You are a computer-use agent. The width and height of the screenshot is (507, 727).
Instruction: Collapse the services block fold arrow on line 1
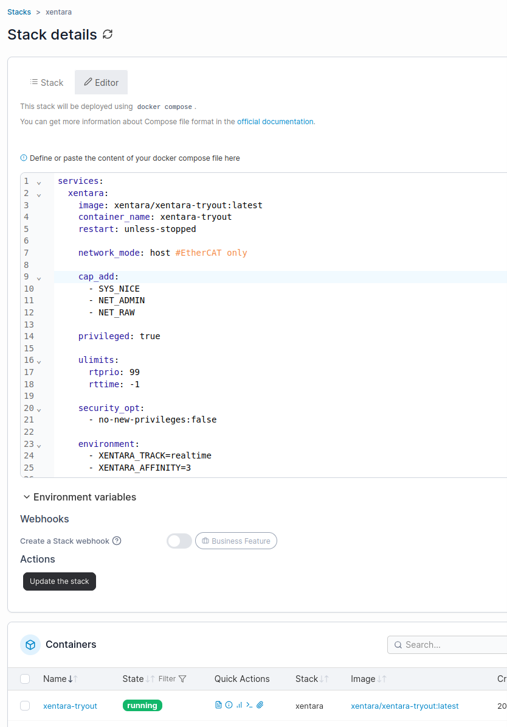click(x=39, y=183)
